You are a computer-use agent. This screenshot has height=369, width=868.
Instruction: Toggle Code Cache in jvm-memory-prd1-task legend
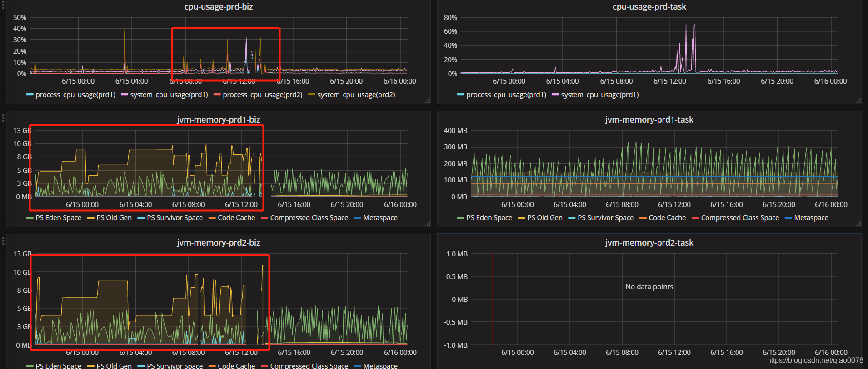667,218
